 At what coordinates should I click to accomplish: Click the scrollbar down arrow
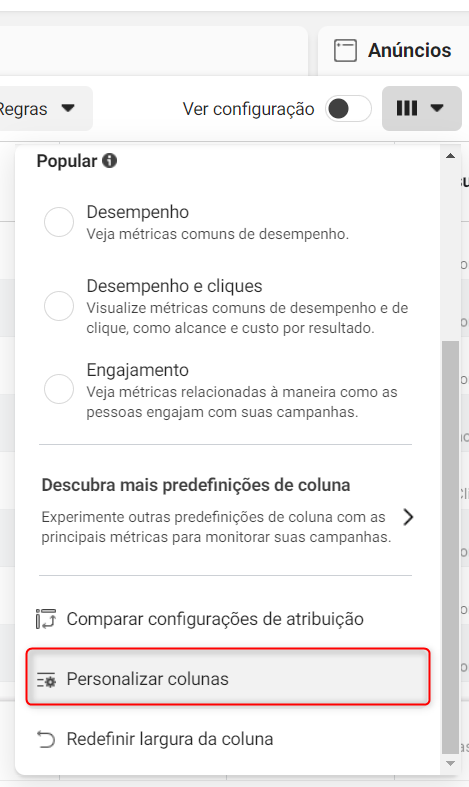click(x=450, y=763)
